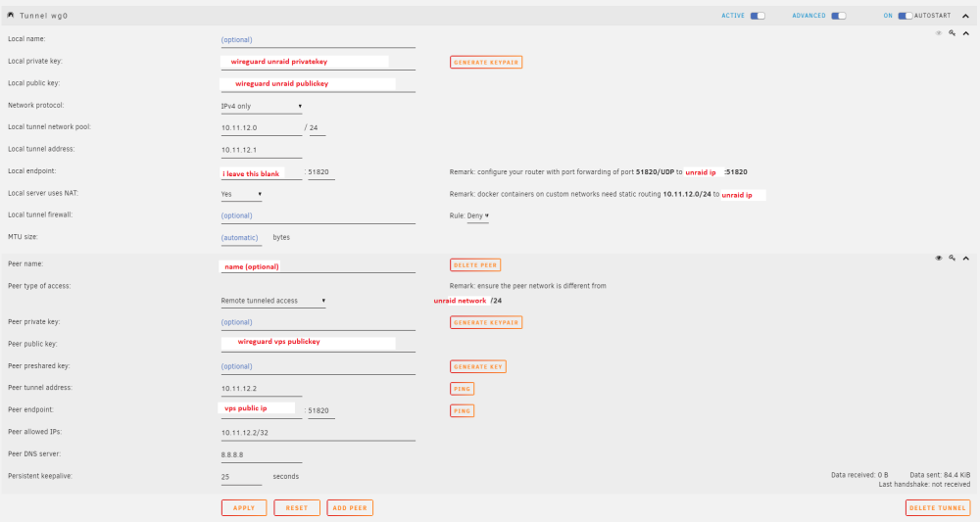Open the Network protocol dropdown
The height and width of the screenshot is (522, 980).
coord(262,106)
